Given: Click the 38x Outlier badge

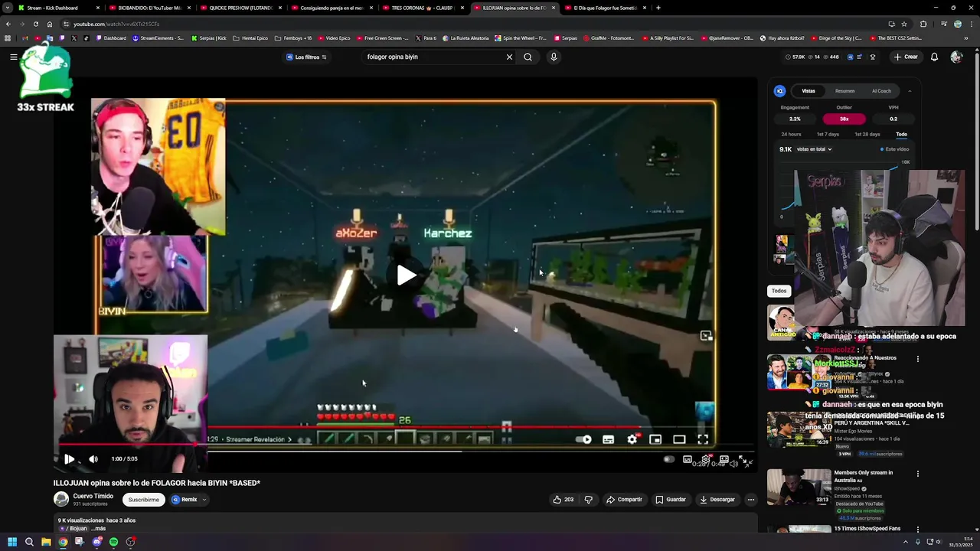Looking at the screenshot, I should (x=844, y=119).
